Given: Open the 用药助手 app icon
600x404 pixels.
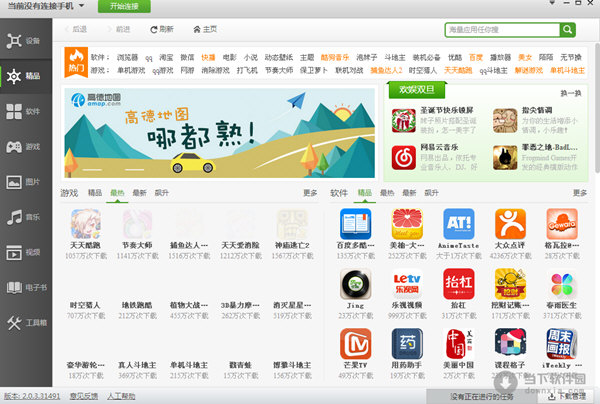Looking at the screenshot, I should point(407,344).
